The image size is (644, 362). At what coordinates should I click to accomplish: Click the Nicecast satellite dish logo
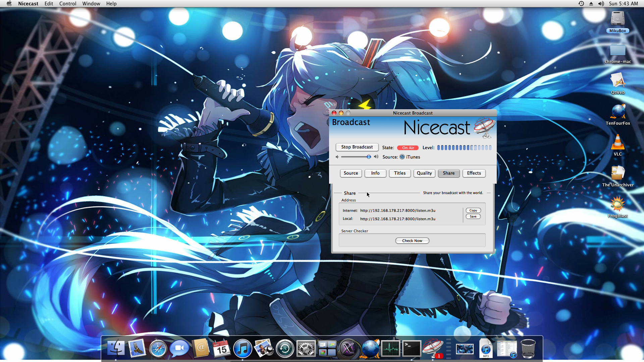(485, 128)
